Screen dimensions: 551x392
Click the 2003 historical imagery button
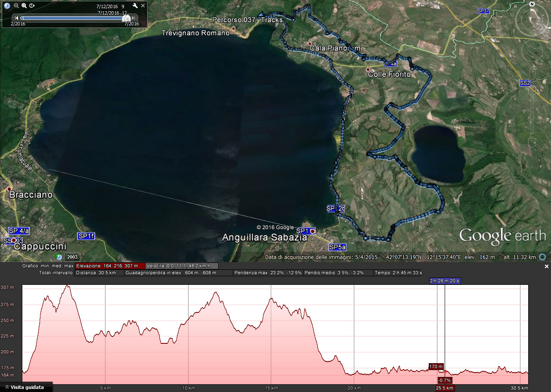[72, 257]
